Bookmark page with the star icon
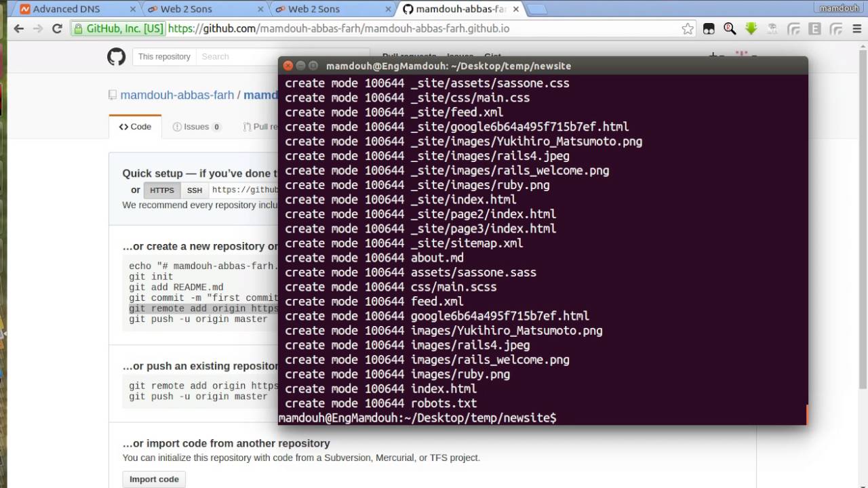Image resolution: width=868 pixels, height=488 pixels. pos(688,28)
